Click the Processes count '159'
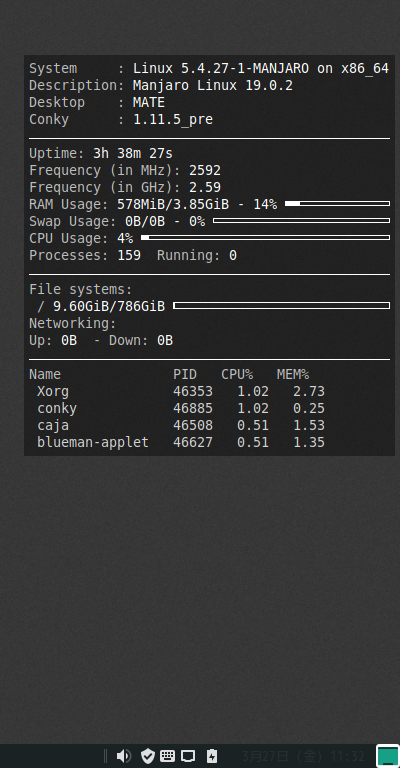The width and height of the screenshot is (400, 768). 129,256
